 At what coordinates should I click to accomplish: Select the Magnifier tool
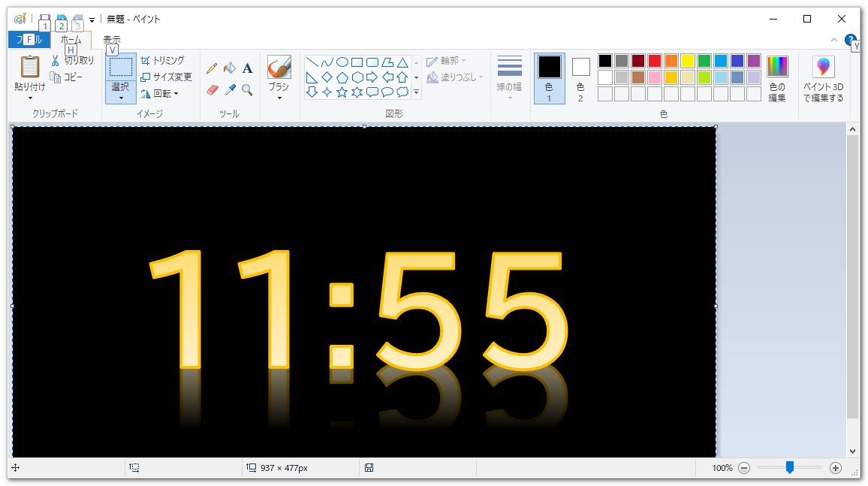247,90
